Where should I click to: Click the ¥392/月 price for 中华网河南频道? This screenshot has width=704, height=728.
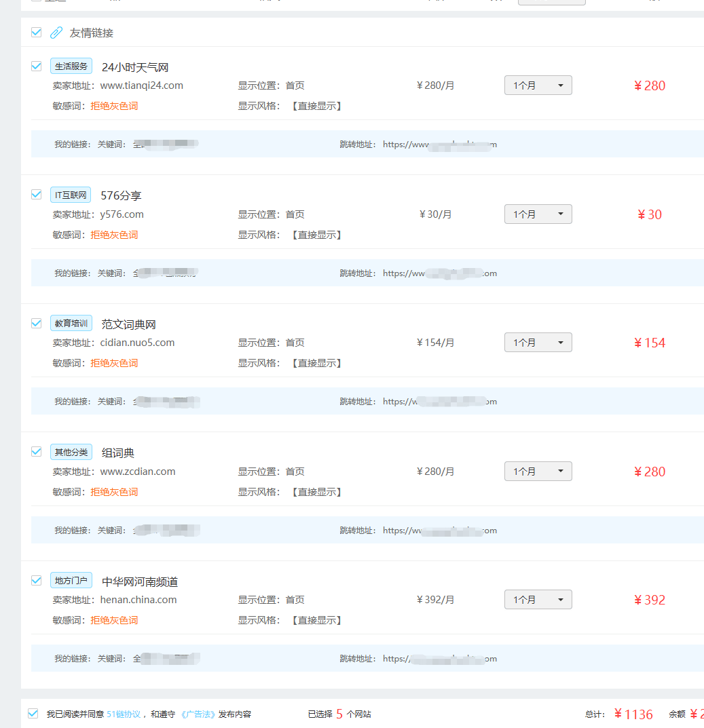pyautogui.click(x=435, y=600)
